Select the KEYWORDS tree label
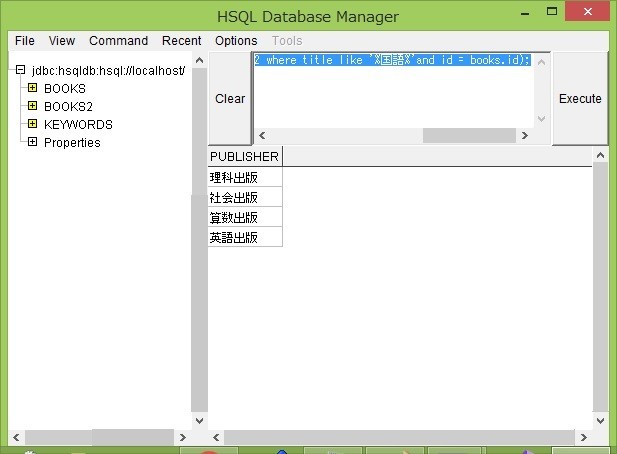 78,125
